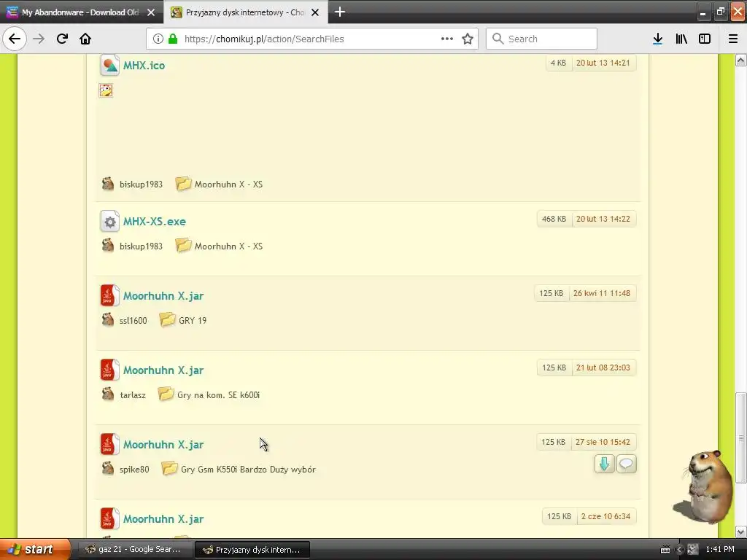The height and width of the screenshot is (560, 747).
Task: Click the 468 KB size label
Action: 554,219
